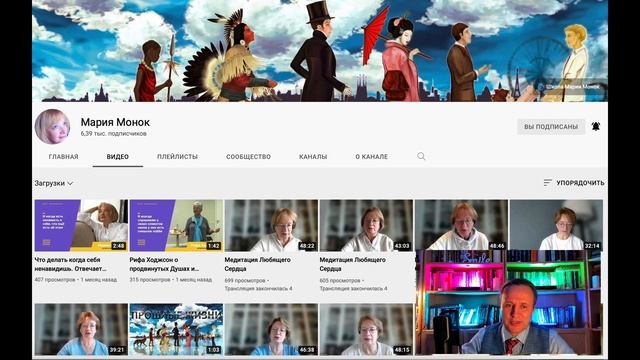Play the video thumbnail with duration 48:15
The height and width of the screenshot is (360, 640).
point(366,329)
